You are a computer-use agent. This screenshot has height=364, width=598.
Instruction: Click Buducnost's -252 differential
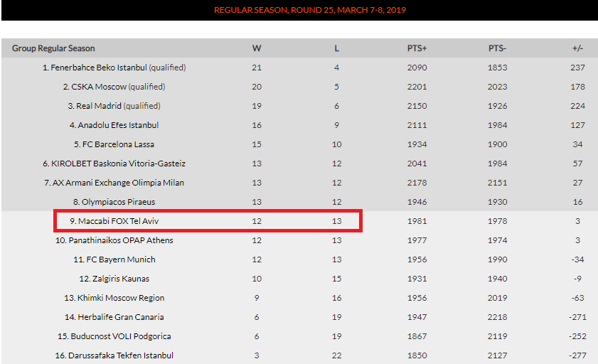click(578, 336)
